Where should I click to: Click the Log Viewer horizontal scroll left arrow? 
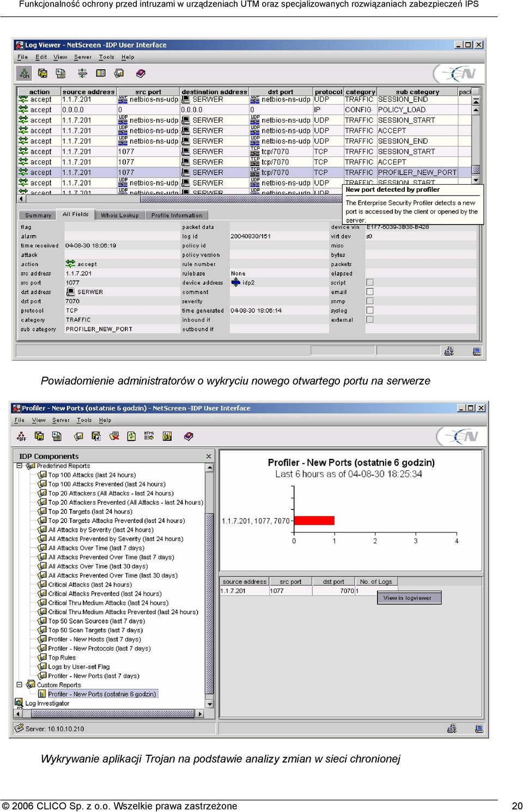point(21,199)
